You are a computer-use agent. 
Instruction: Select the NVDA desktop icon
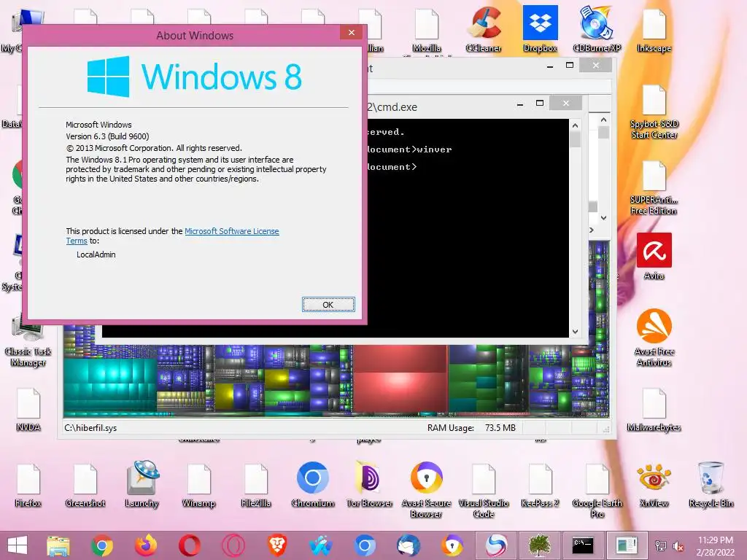point(28,410)
